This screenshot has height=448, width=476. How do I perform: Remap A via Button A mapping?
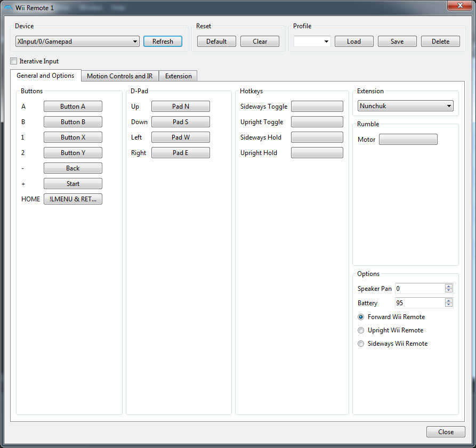click(x=73, y=107)
